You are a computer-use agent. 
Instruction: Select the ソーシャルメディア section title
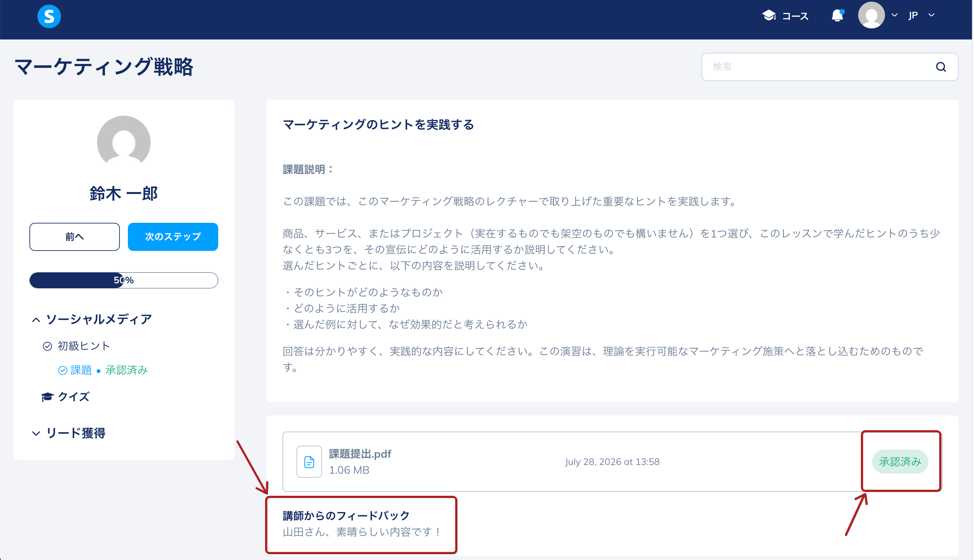(x=99, y=319)
